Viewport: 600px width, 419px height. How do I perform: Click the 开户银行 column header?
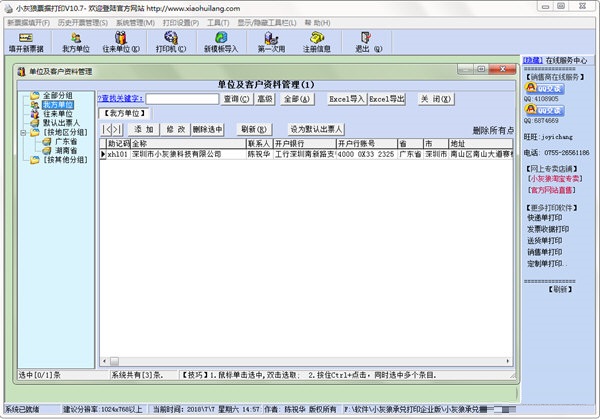click(305, 144)
